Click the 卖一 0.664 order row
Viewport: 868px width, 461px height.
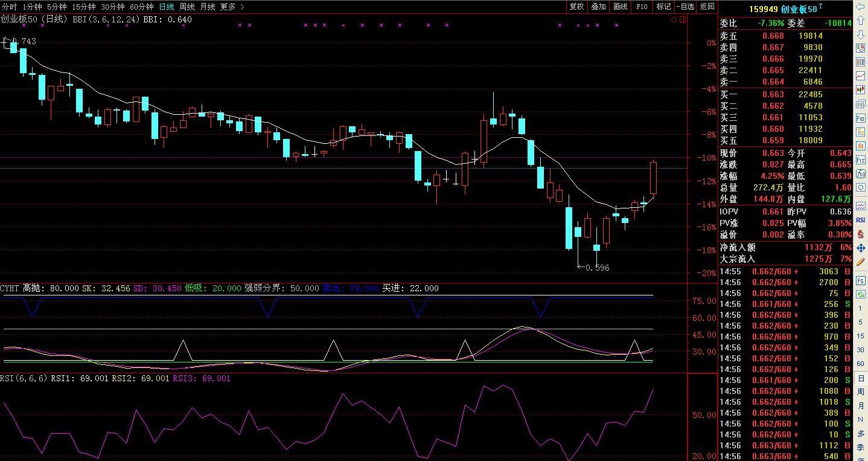tap(785, 82)
